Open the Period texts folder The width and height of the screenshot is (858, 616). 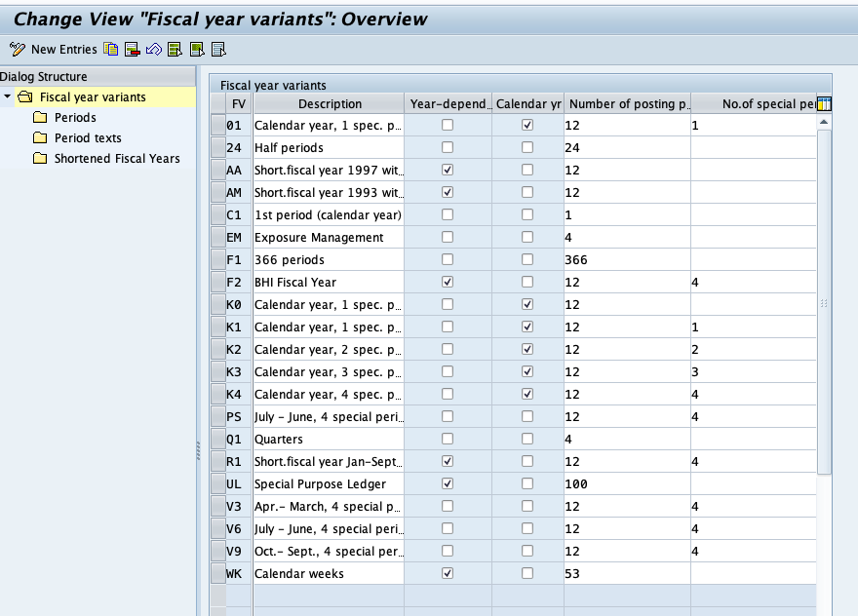[88, 137]
